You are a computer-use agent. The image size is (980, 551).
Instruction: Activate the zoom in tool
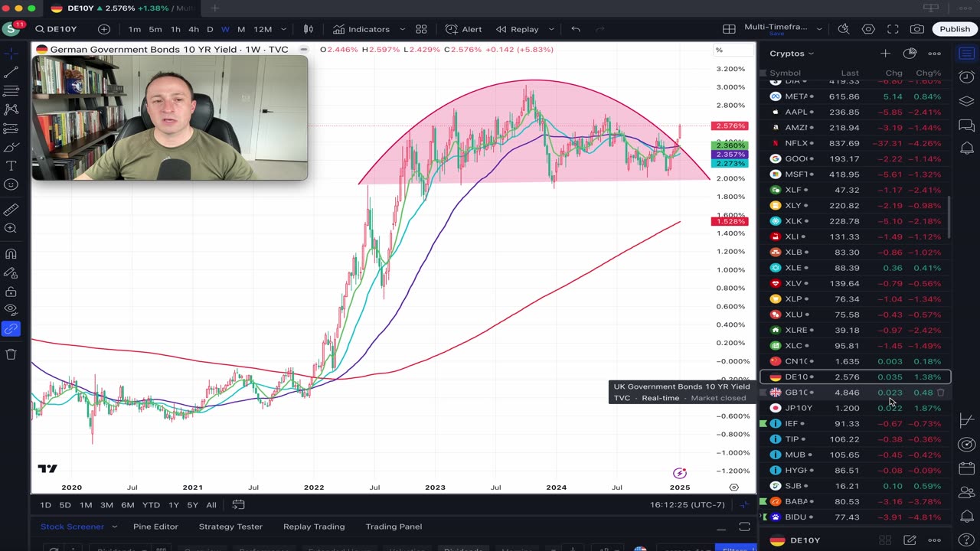click(x=11, y=228)
